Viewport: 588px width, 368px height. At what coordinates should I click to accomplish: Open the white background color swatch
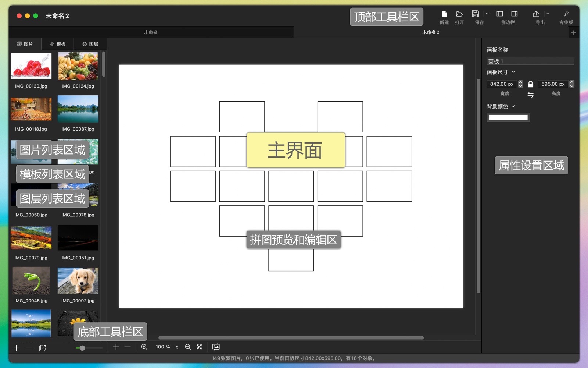(x=508, y=117)
